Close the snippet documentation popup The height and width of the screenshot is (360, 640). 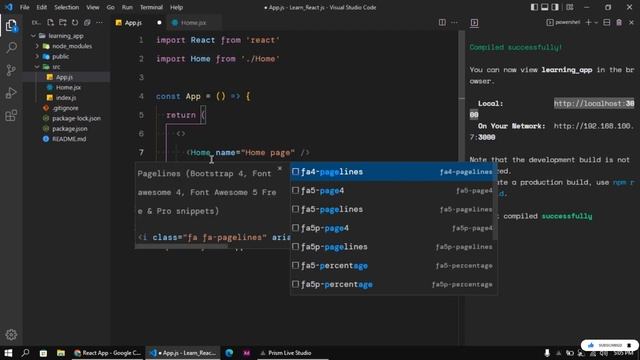[x=280, y=168]
